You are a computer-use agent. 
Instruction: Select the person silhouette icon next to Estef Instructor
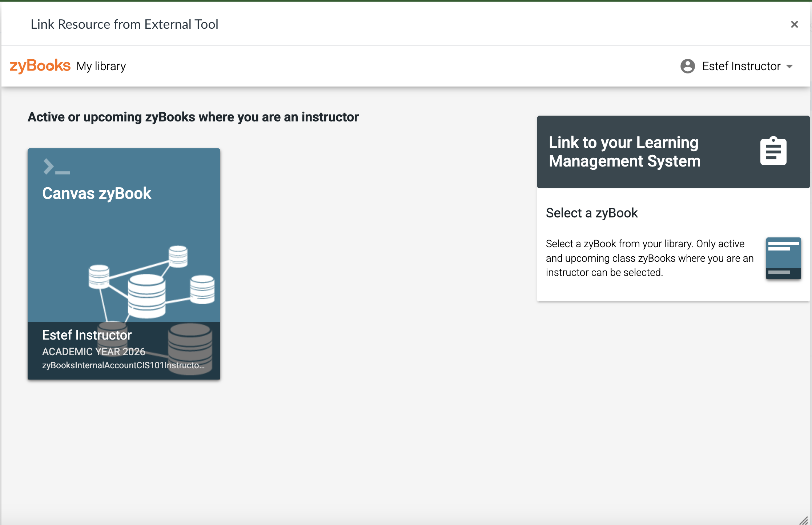pyautogui.click(x=688, y=66)
